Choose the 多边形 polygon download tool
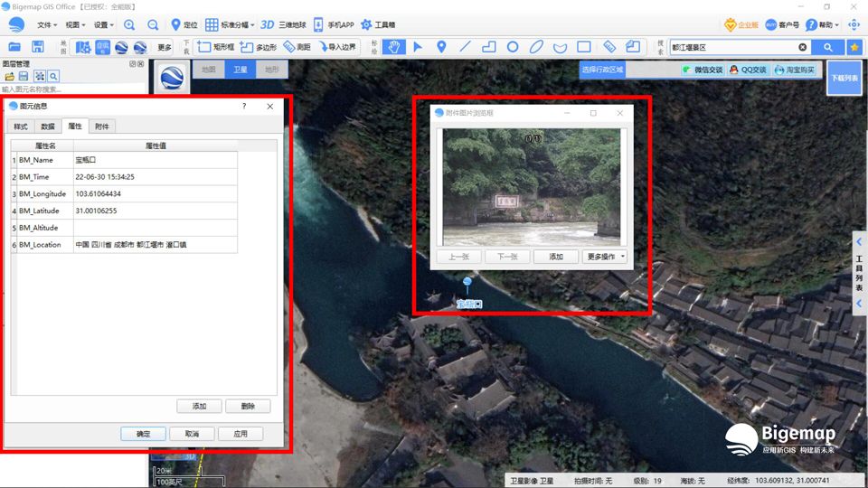868x488 pixels. 258,47
